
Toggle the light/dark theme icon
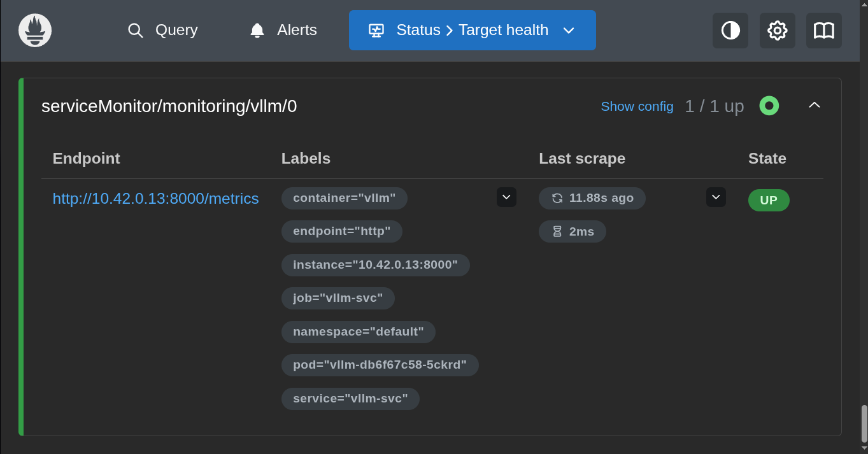click(730, 31)
